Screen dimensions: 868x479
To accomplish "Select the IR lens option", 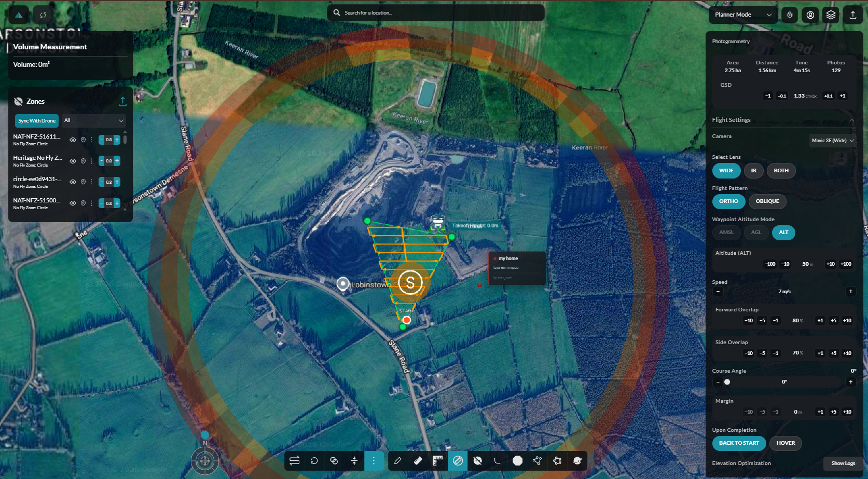I will point(754,171).
